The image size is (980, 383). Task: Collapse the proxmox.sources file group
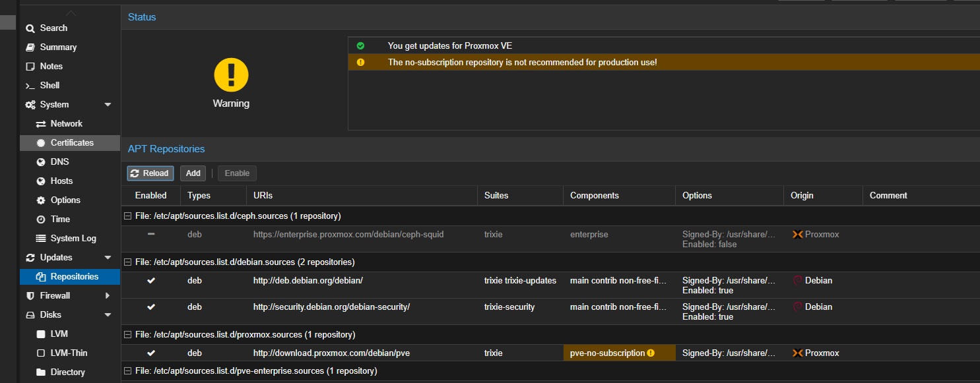127,335
